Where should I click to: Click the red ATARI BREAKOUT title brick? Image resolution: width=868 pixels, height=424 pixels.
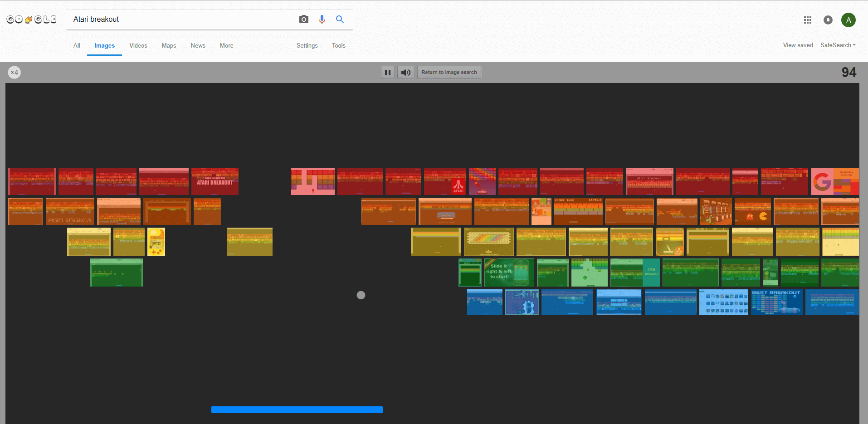click(215, 182)
